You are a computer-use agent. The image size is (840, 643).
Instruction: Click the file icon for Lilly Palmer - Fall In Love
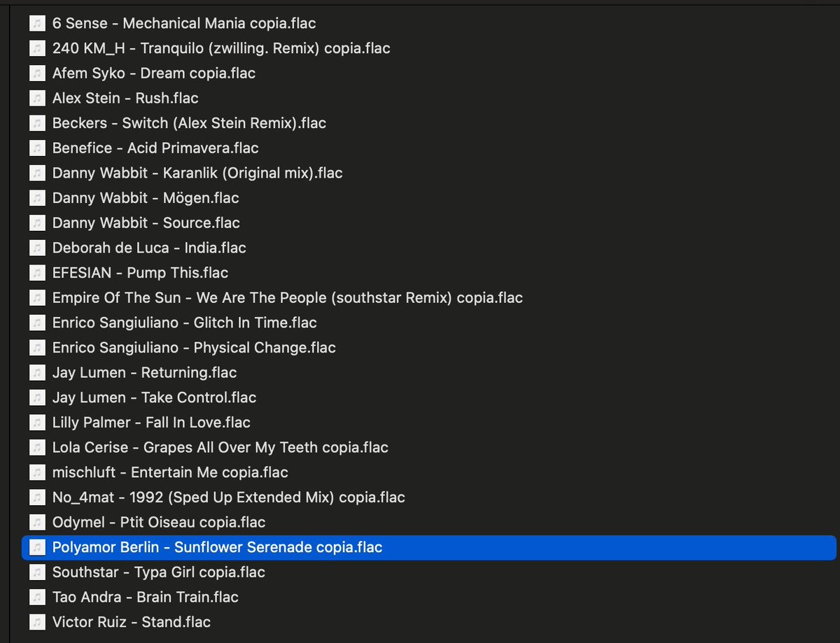coord(36,423)
